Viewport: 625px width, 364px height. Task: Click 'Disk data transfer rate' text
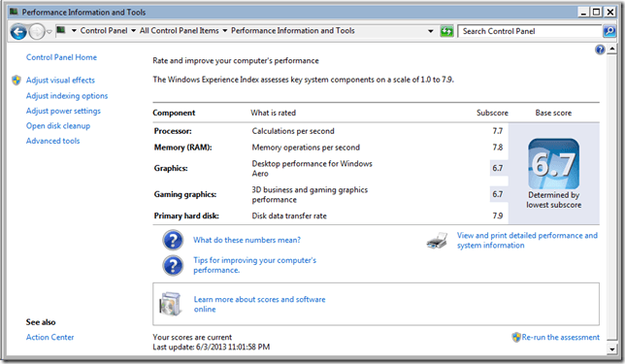pos(289,215)
